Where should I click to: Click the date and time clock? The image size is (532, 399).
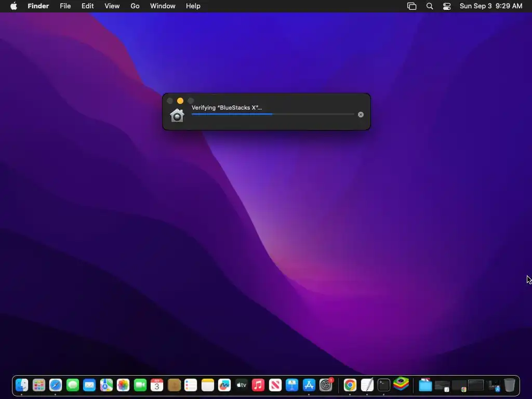[x=491, y=6]
